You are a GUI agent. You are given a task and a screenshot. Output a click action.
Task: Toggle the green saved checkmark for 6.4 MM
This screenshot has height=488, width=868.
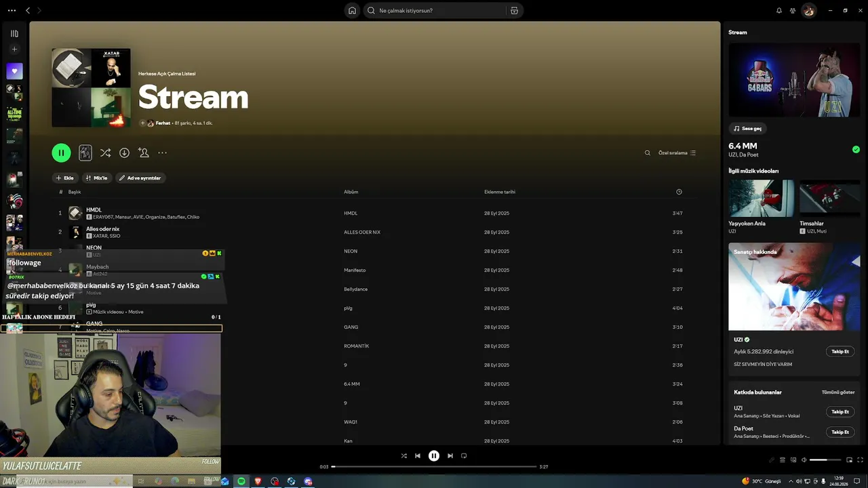[x=856, y=150]
